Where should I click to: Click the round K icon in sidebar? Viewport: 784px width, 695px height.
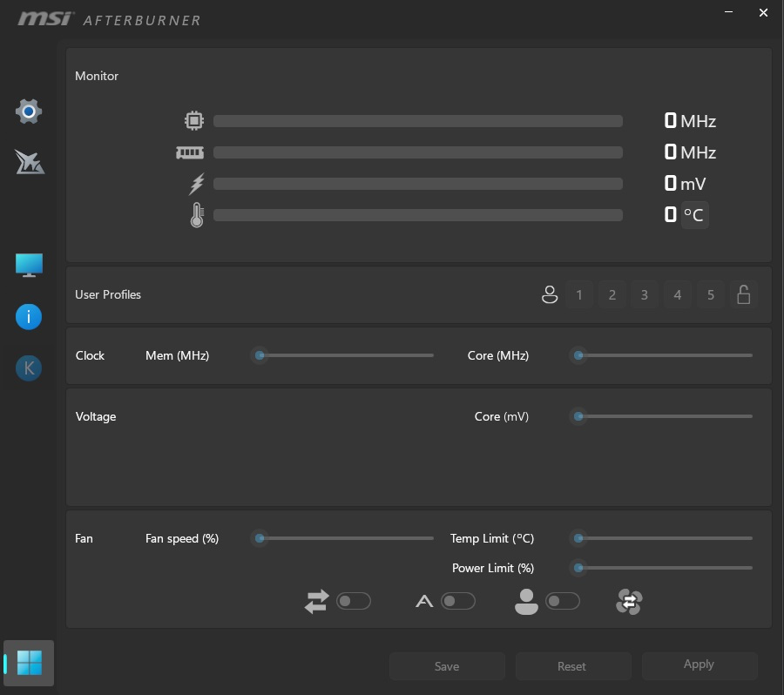pos(29,368)
